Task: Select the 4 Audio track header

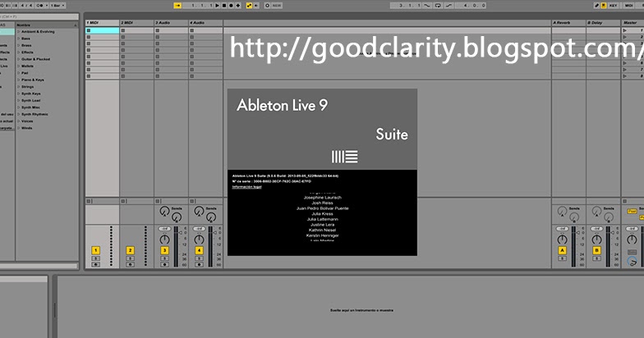Action: (x=205, y=23)
